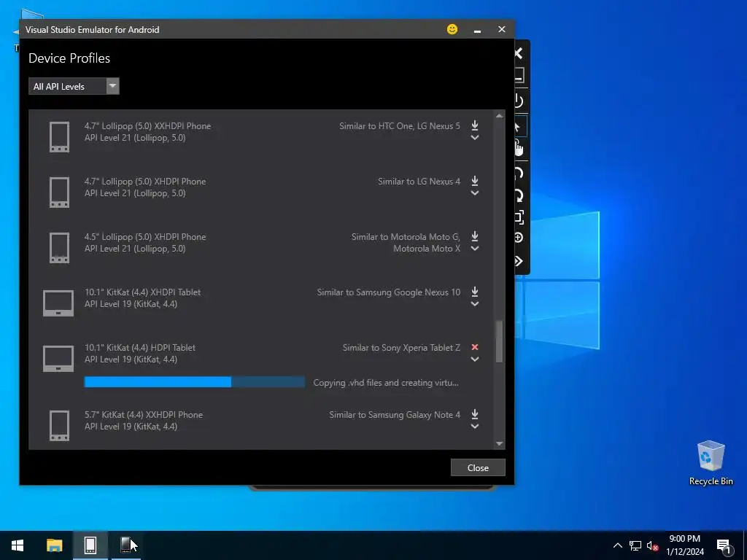
Task: Download the 10.1" KitKat XHDPI Tablet profile
Action: point(474,292)
